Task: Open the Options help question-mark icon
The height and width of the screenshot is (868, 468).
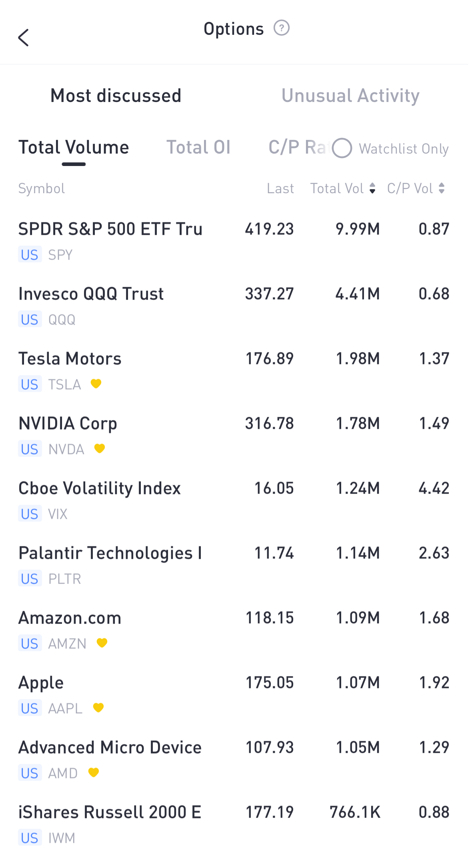Action: [x=282, y=28]
